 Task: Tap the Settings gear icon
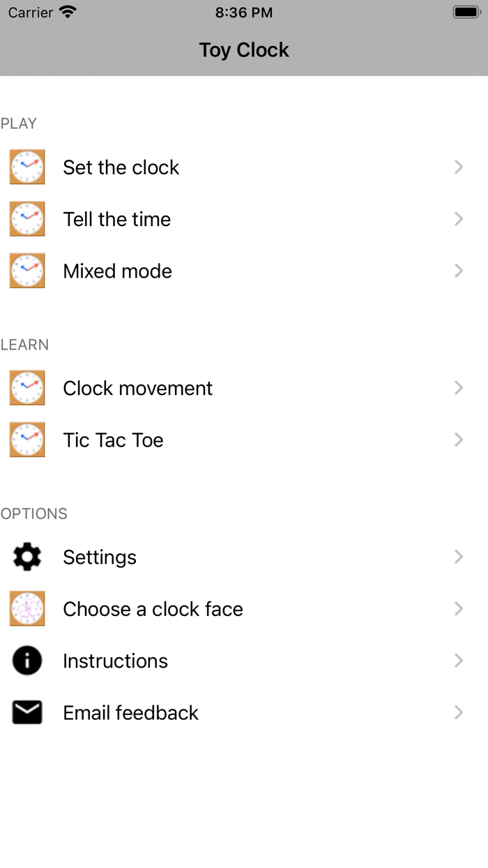pos(27,557)
